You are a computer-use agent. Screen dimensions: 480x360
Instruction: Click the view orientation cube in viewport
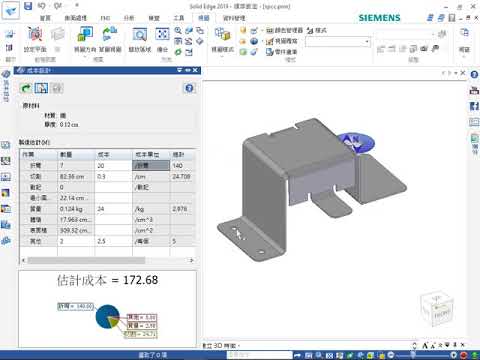pyautogui.click(x=438, y=310)
